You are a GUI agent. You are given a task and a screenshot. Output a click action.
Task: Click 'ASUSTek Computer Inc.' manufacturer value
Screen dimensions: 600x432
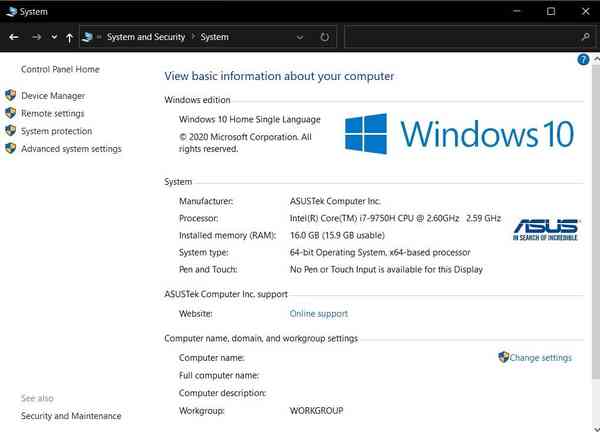pos(335,201)
